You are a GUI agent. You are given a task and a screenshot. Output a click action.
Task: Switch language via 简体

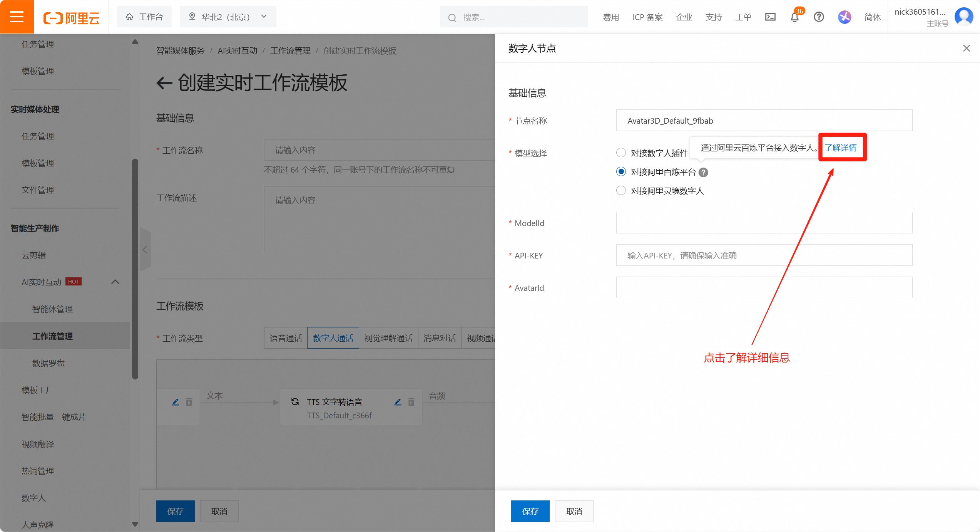873,17
